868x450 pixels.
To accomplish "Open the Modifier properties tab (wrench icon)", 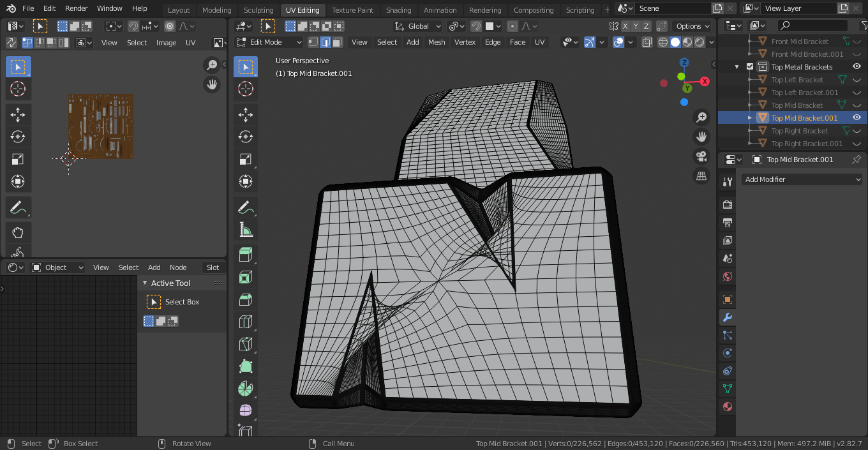I will coord(727,317).
